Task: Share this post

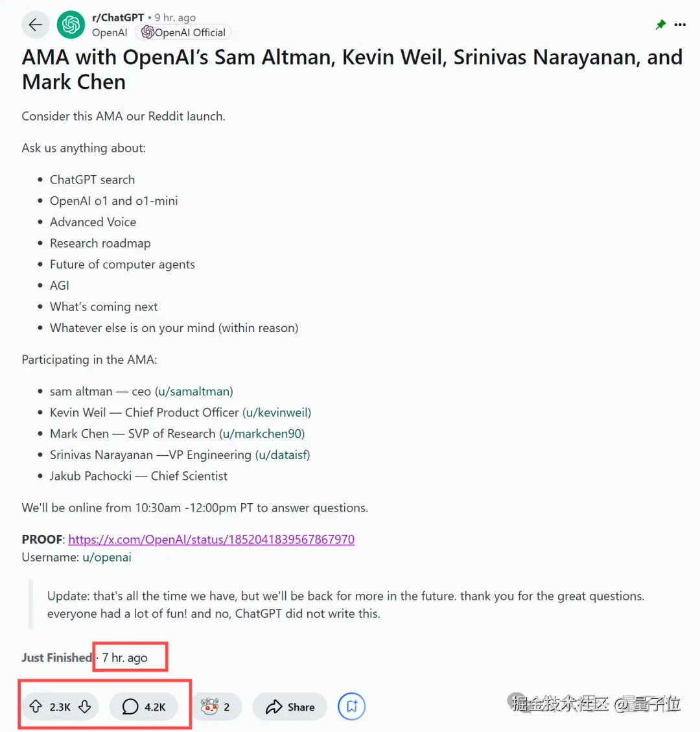Action: 290,706
